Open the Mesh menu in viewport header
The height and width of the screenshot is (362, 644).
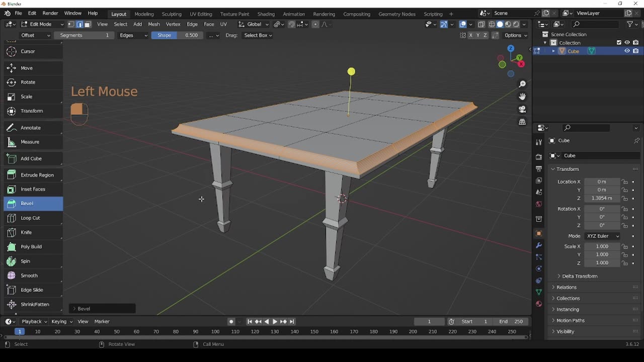point(154,24)
